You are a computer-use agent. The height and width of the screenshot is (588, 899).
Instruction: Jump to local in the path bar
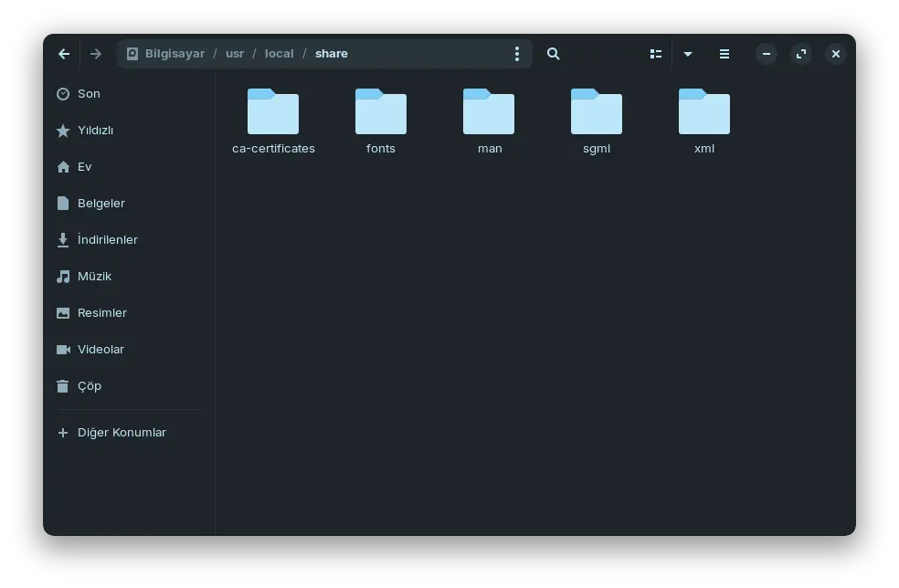pyautogui.click(x=280, y=54)
